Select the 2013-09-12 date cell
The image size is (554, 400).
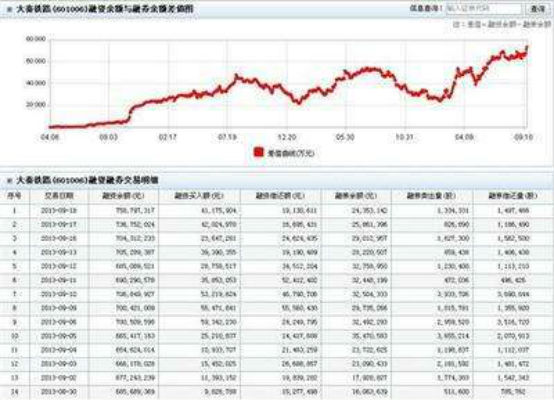(x=59, y=266)
